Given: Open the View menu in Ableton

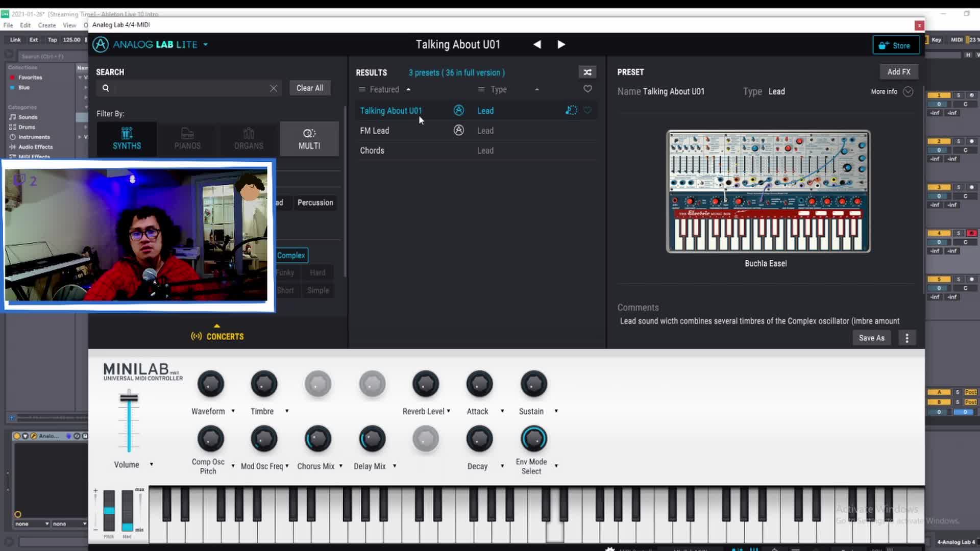Looking at the screenshot, I should (69, 25).
